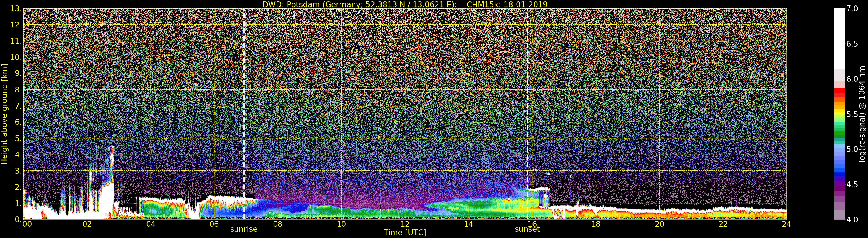Click the '2.' height axis tick label
Screen dimensions: 868x238
[18, 187]
